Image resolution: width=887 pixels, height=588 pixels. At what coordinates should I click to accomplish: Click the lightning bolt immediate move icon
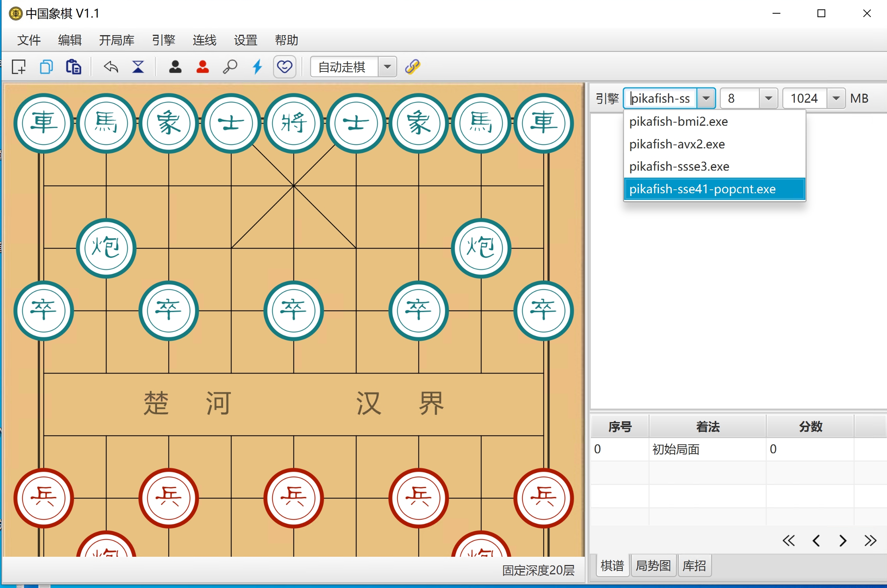(257, 67)
